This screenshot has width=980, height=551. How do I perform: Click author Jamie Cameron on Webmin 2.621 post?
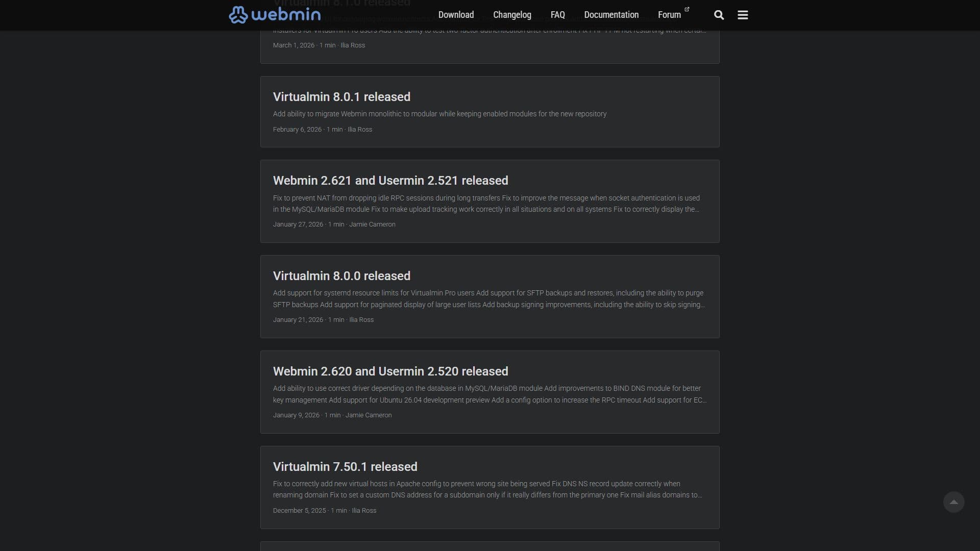click(x=372, y=224)
